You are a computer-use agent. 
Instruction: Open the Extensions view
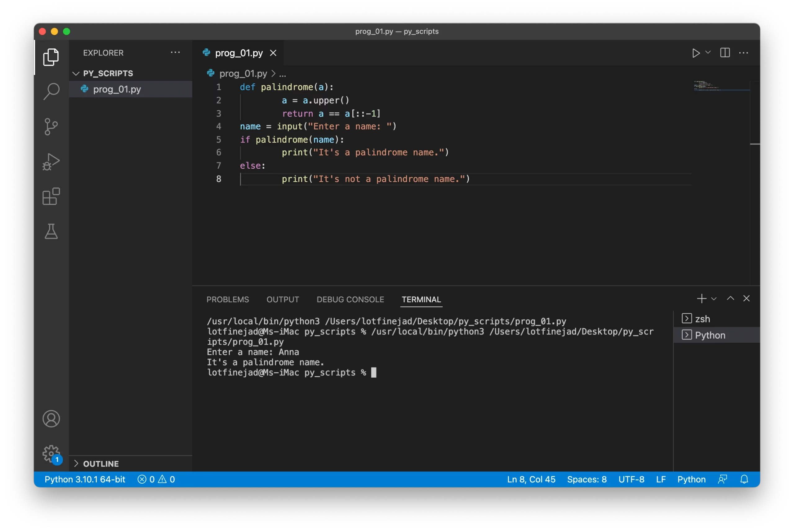tap(51, 197)
